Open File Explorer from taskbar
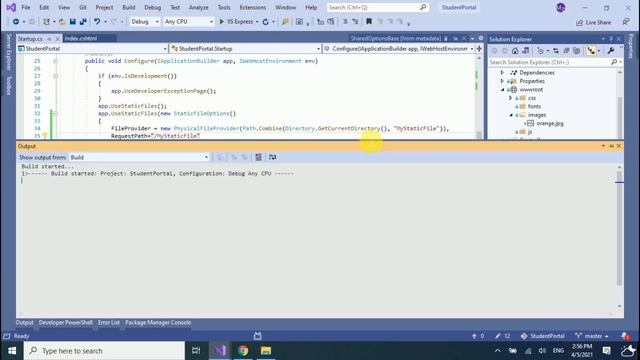The image size is (640, 360). (266, 351)
